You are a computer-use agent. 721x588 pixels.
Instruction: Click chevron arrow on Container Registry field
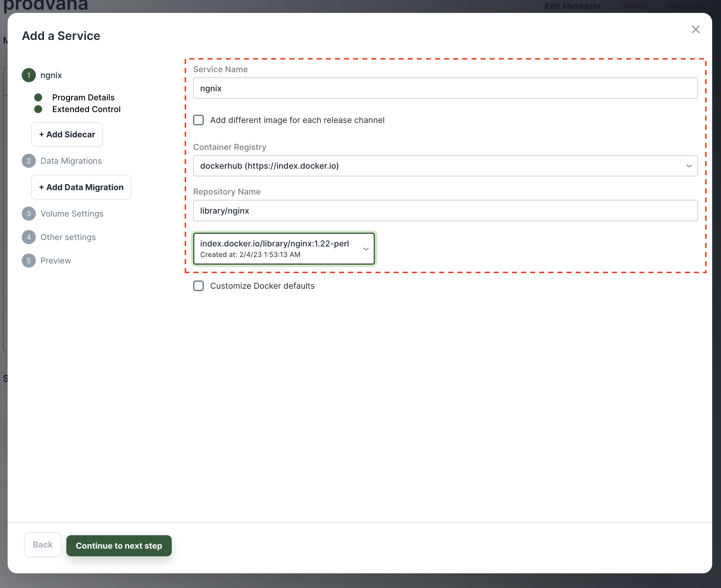[x=689, y=166]
